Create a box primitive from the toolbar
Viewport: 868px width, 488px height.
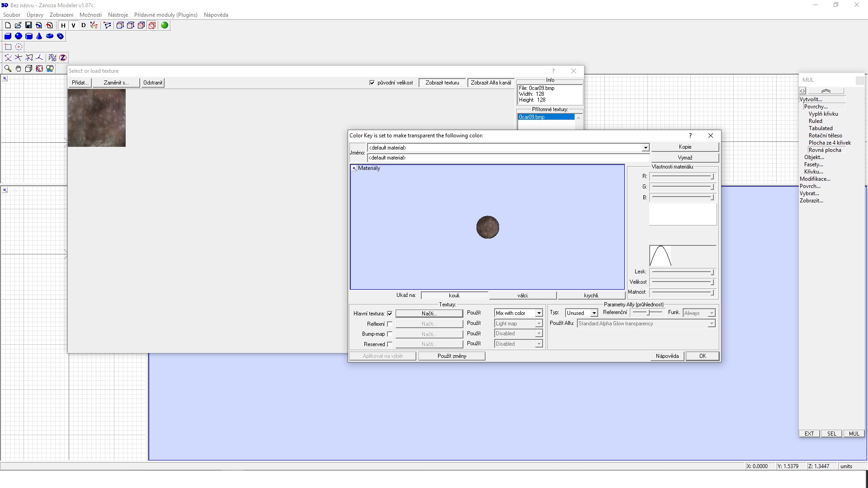point(8,36)
